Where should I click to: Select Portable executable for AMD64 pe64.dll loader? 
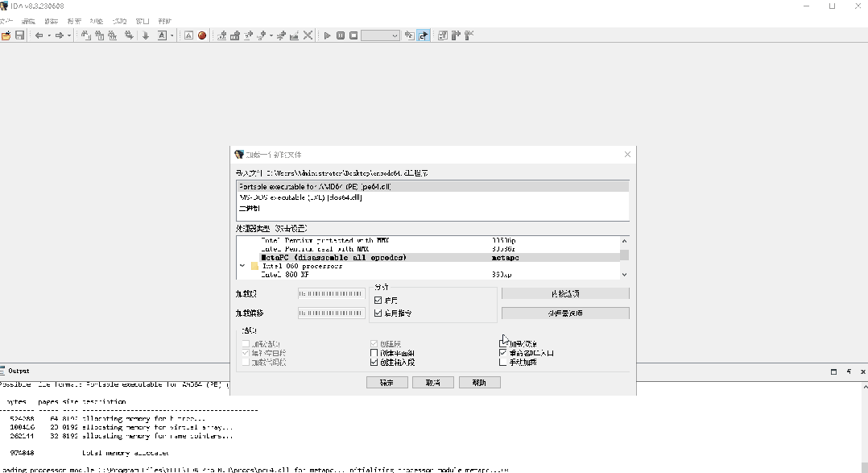click(x=432, y=187)
